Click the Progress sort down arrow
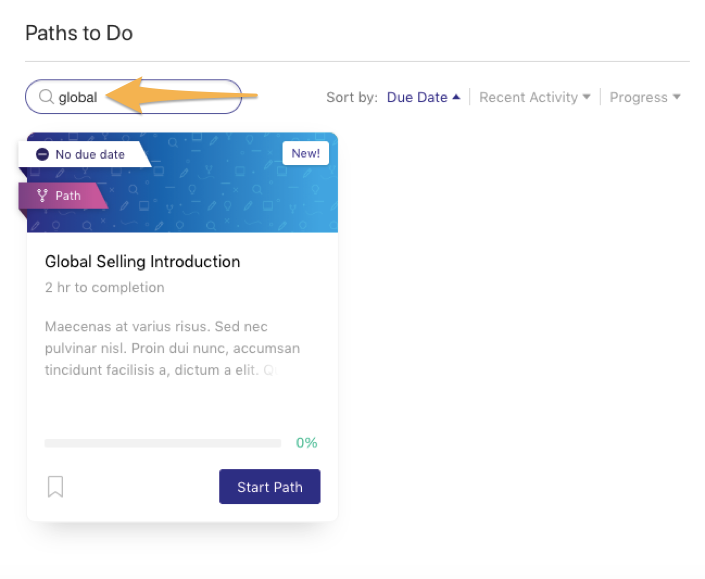705x579 pixels. pyautogui.click(x=677, y=97)
